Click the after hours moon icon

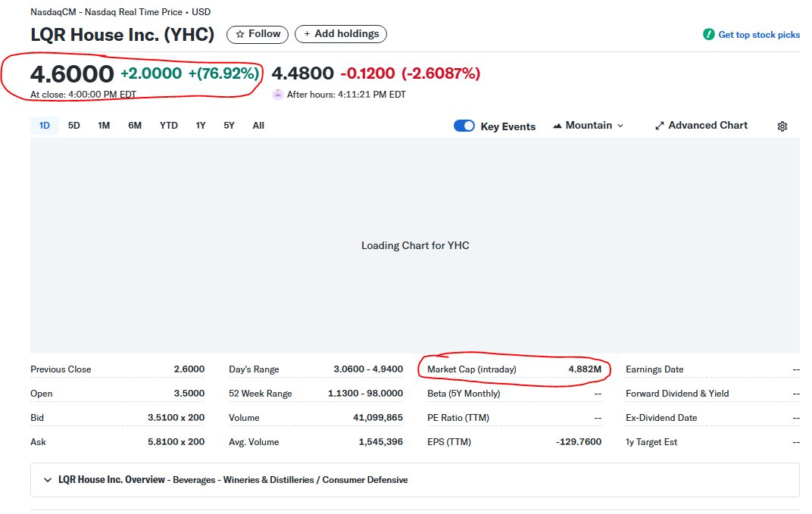(278, 94)
